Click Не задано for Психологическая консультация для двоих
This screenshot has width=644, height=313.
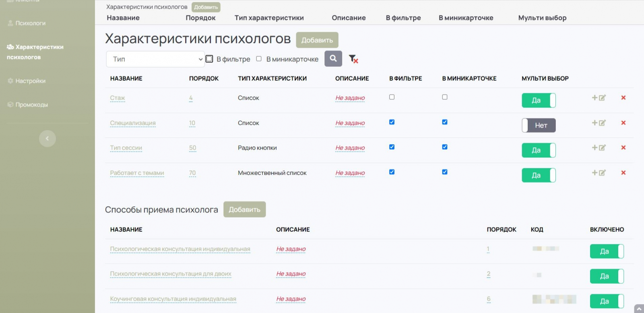coord(291,274)
